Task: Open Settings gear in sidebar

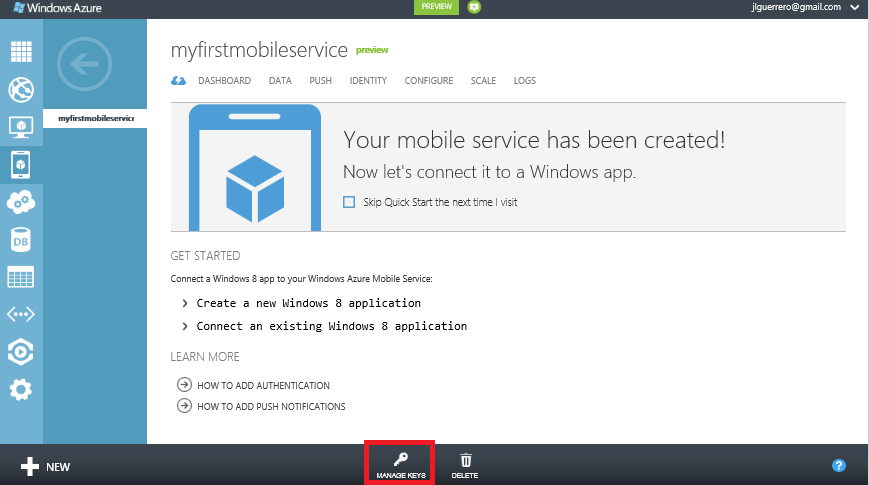Action: click(21, 389)
